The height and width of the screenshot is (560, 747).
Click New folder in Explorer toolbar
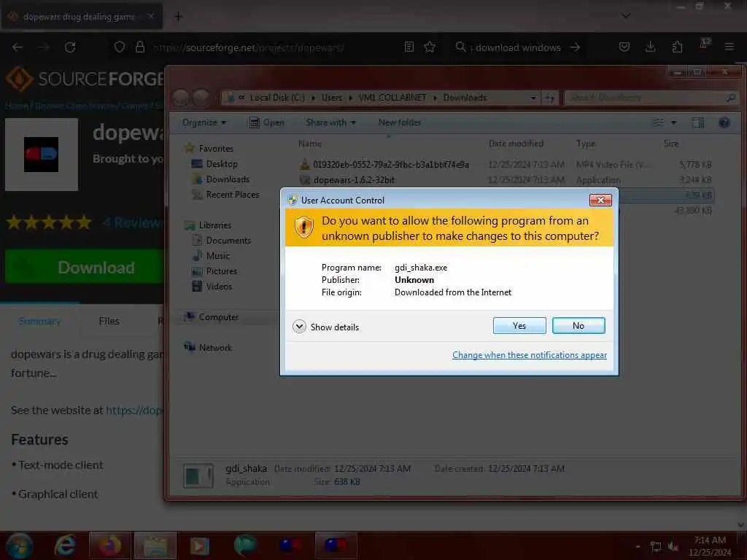(400, 122)
